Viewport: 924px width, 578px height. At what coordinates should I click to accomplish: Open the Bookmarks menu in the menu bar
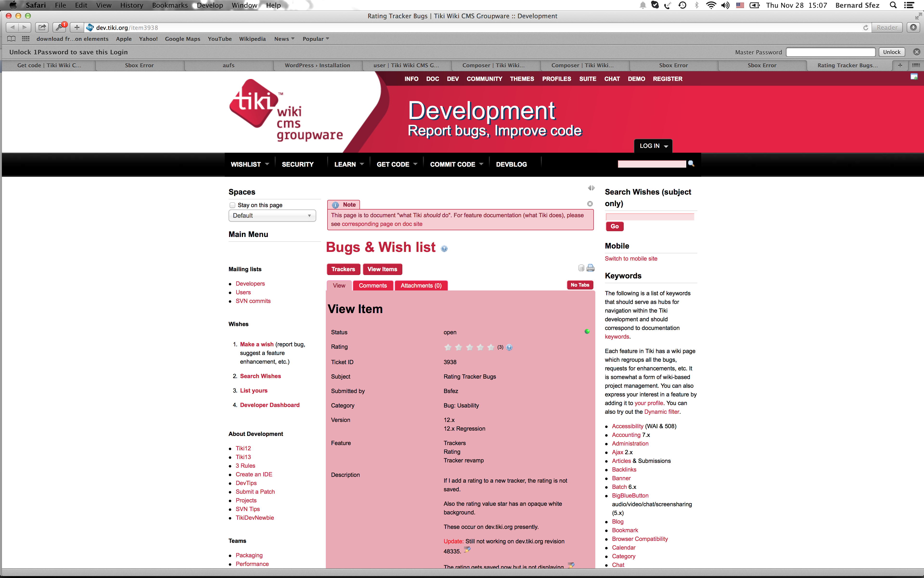[x=170, y=5]
